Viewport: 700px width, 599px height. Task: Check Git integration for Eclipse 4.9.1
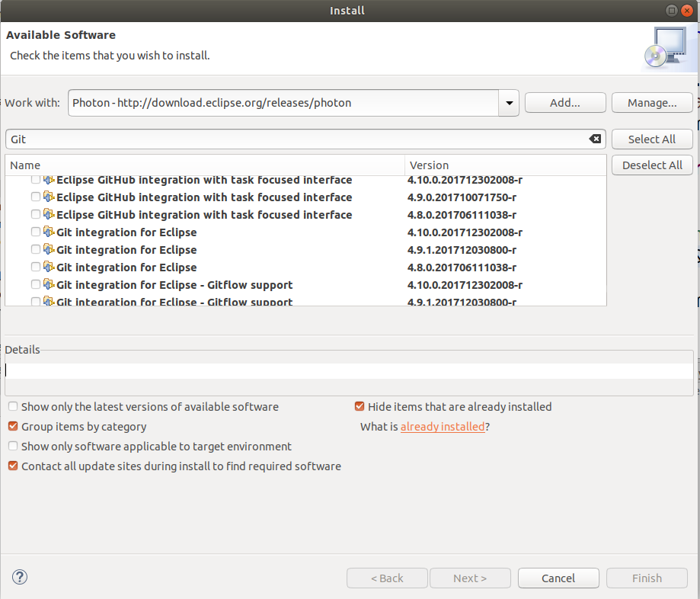tap(36, 249)
